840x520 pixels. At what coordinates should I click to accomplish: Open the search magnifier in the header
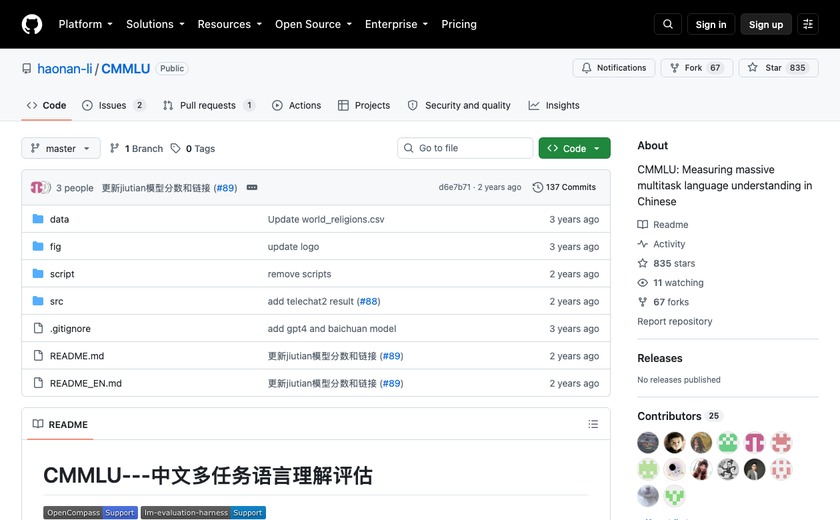click(668, 24)
